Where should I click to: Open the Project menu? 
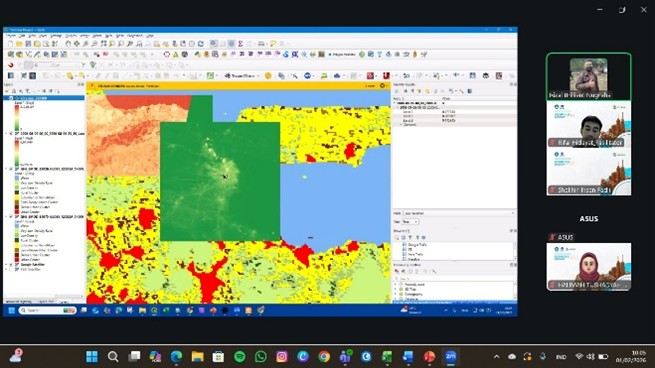pos(11,36)
